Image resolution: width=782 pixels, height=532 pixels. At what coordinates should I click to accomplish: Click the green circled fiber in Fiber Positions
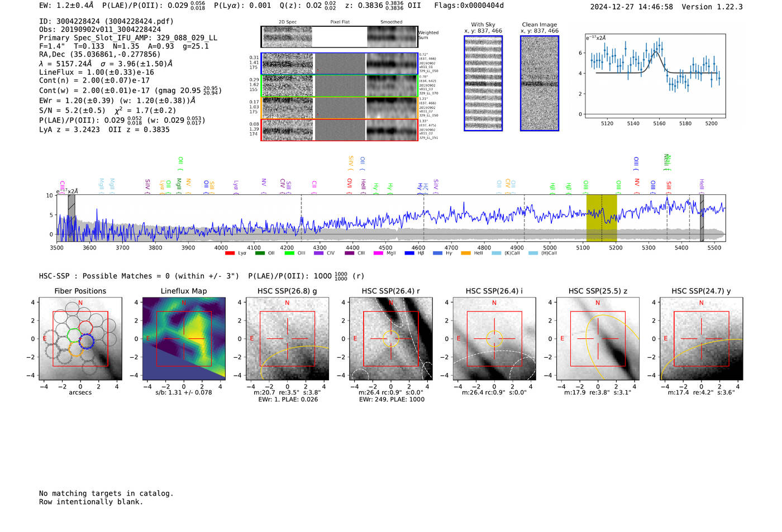(x=74, y=336)
